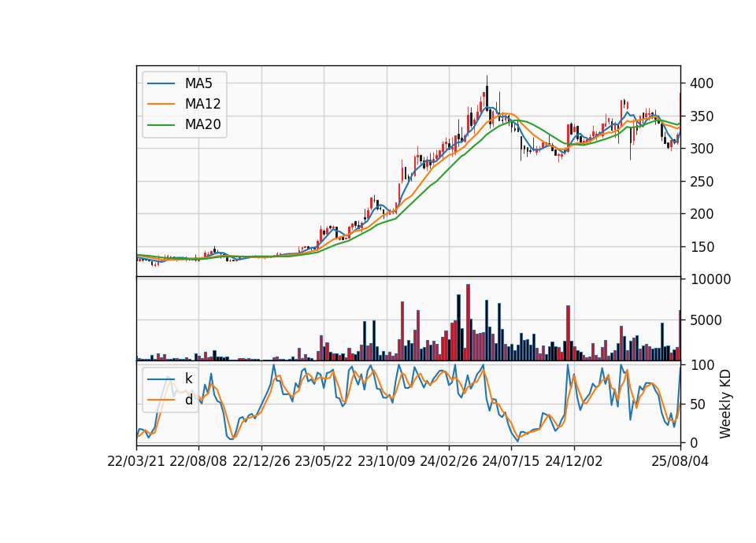Screen dimensions: 756x543
Task: Click the 24/12/02 date tick label
Action: pyautogui.click(x=574, y=461)
